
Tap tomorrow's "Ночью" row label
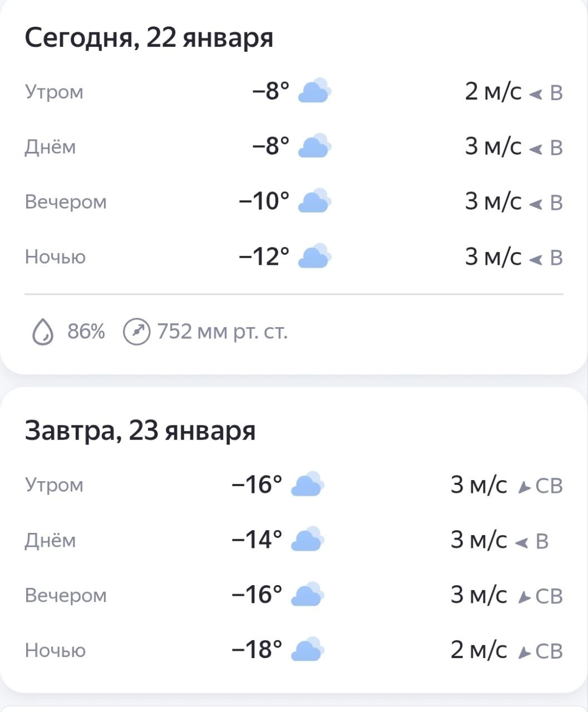click(x=55, y=650)
